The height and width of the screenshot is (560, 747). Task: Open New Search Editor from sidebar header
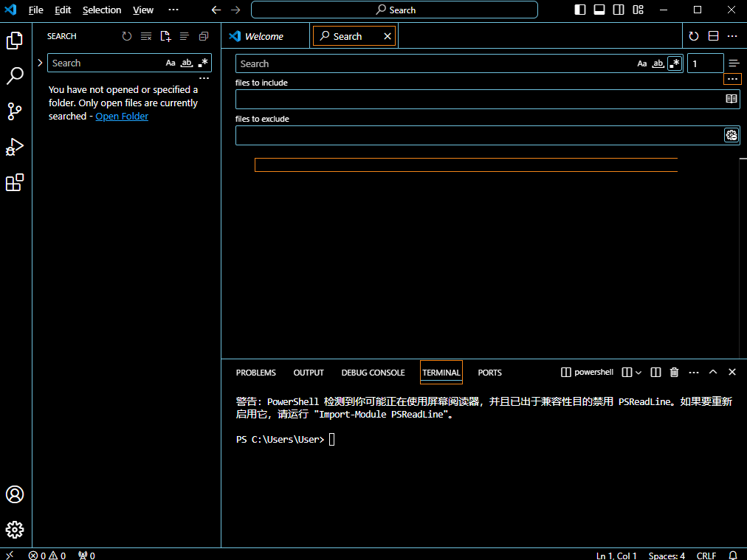click(x=165, y=36)
